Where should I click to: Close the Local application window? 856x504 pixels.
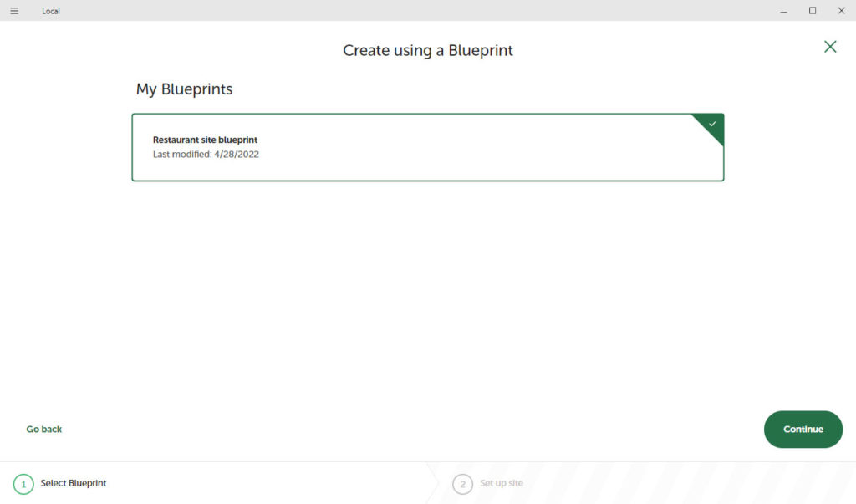(841, 11)
